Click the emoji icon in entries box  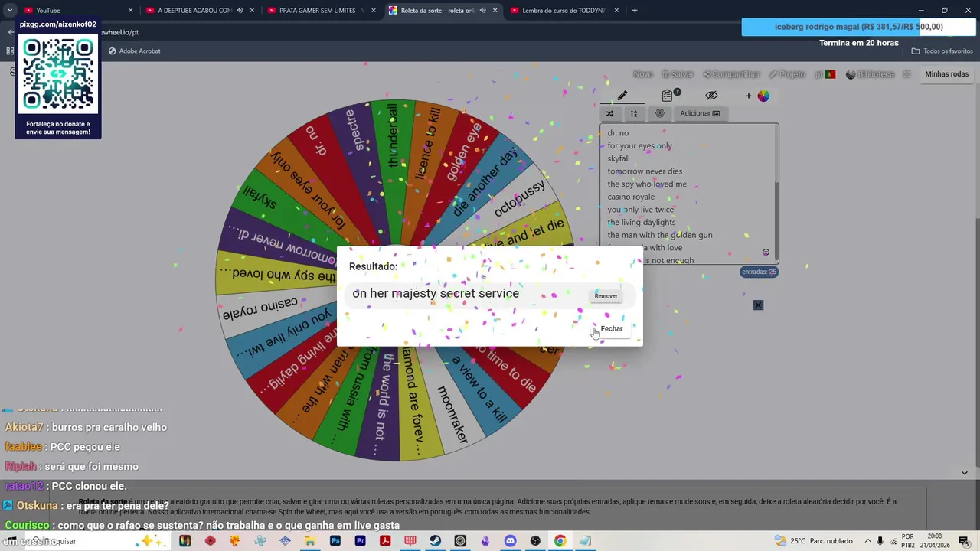(766, 253)
